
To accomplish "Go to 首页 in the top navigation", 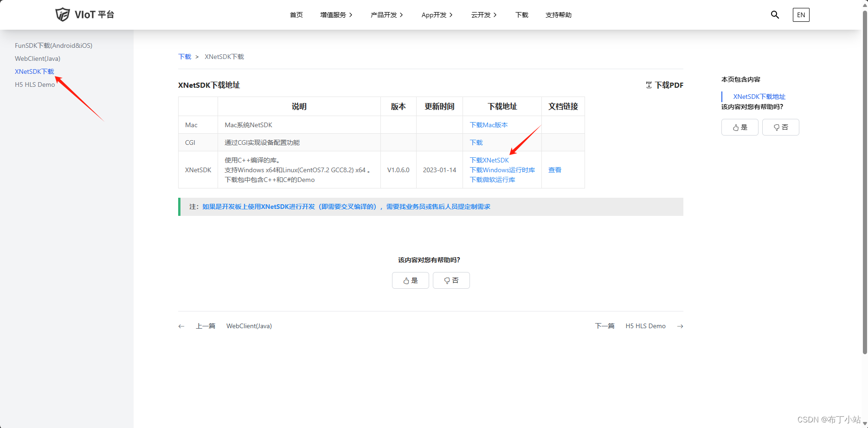I will coord(296,15).
